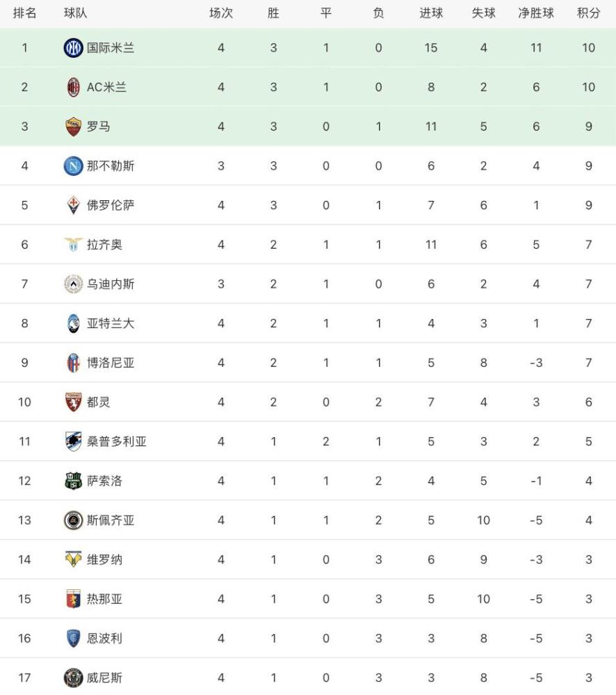Select the 净胜球 column header
Viewport: 616px width, 695px height.
(536, 13)
